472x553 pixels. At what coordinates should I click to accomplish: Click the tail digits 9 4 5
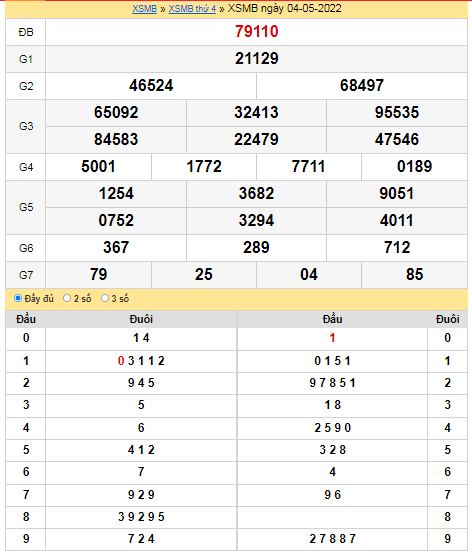pyautogui.click(x=141, y=383)
